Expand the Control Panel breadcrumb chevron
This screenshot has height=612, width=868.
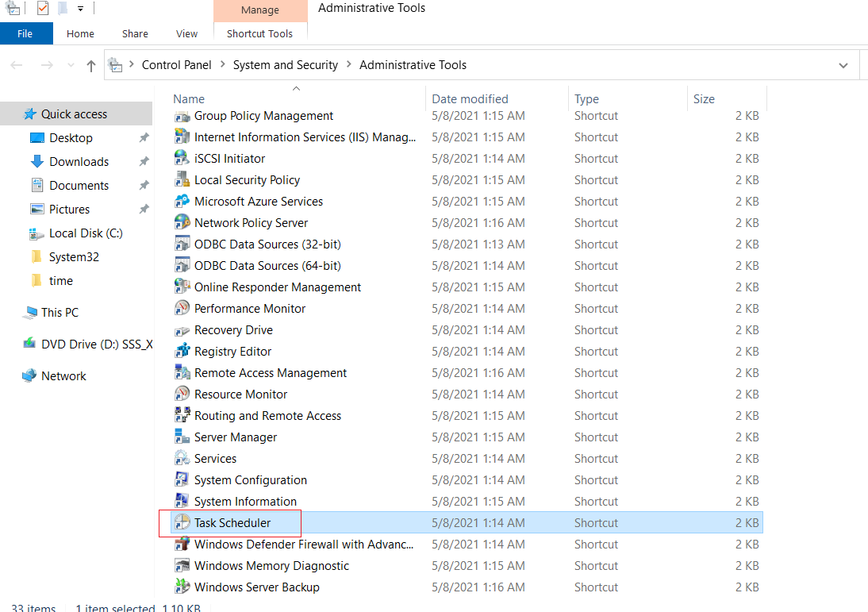coord(222,64)
